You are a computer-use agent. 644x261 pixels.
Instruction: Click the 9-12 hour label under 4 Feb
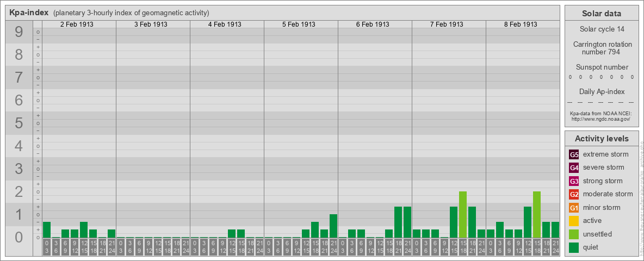[x=222, y=247]
